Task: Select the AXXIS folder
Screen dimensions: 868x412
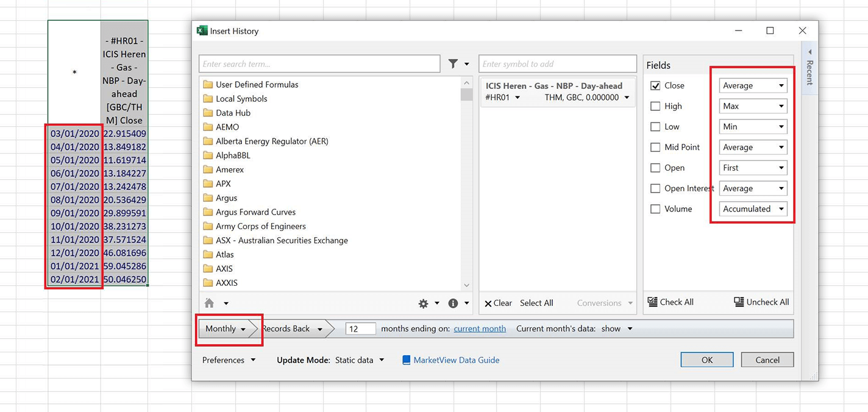Action: pyautogui.click(x=221, y=283)
